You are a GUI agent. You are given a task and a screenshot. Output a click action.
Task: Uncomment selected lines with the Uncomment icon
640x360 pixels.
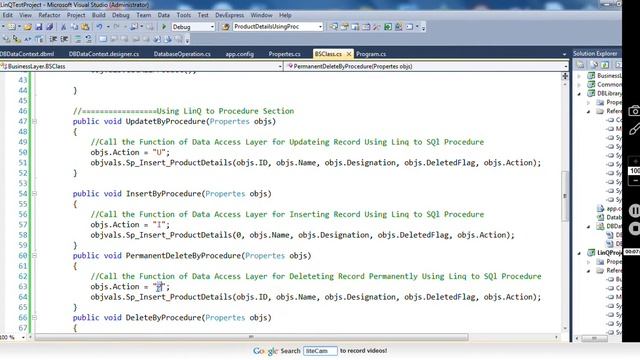[x=88, y=39]
